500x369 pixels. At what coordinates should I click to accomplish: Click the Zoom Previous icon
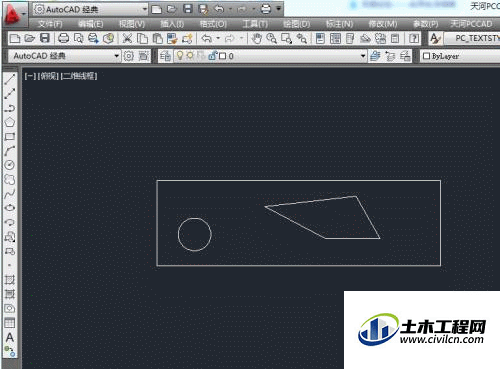(x=302, y=38)
